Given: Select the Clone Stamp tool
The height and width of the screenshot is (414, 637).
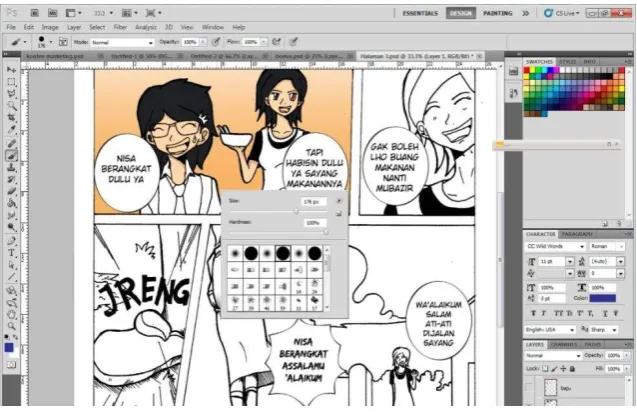Looking at the screenshot, I should click(11, 167).
